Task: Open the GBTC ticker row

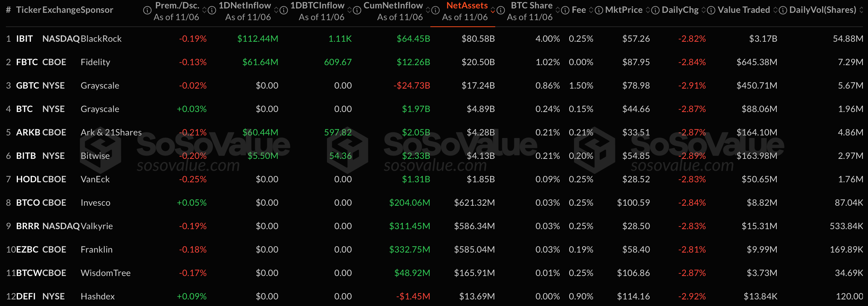Action: (27, 85)
